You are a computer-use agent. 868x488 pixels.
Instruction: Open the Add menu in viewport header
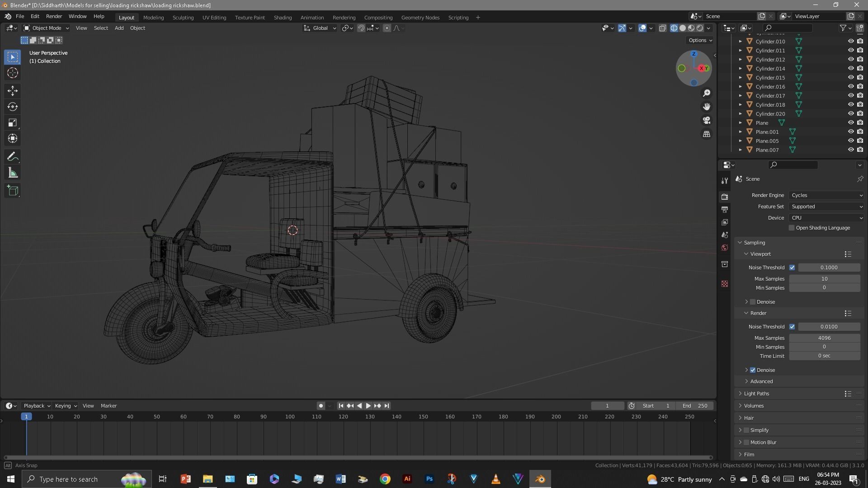coord(119,28)
